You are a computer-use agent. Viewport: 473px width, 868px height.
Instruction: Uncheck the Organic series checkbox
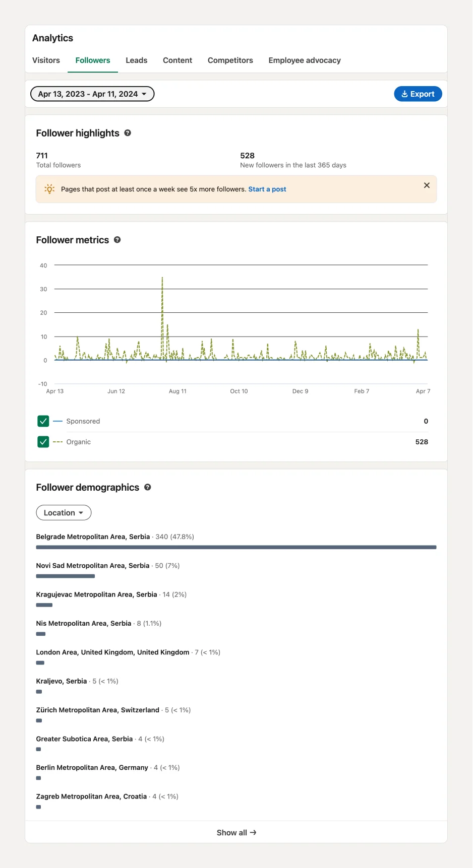click(x=43, y=442)
